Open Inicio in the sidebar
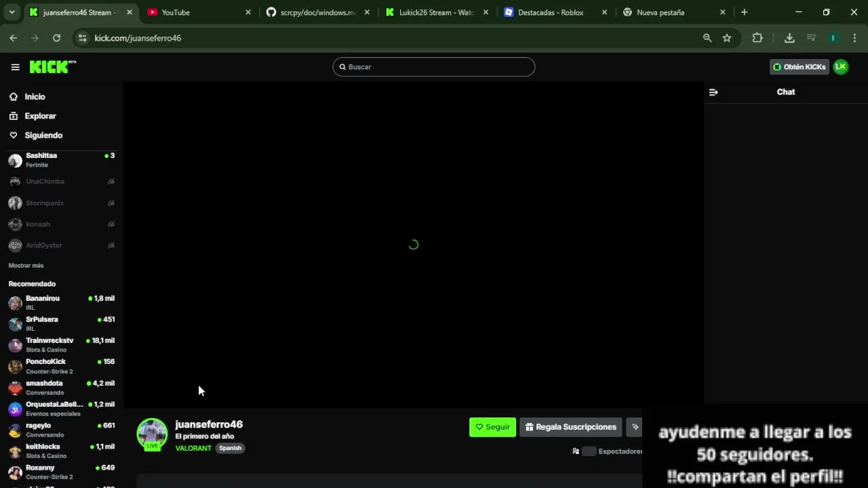The width and height of the screenshot is (868, 488). (x=35, y=97)
